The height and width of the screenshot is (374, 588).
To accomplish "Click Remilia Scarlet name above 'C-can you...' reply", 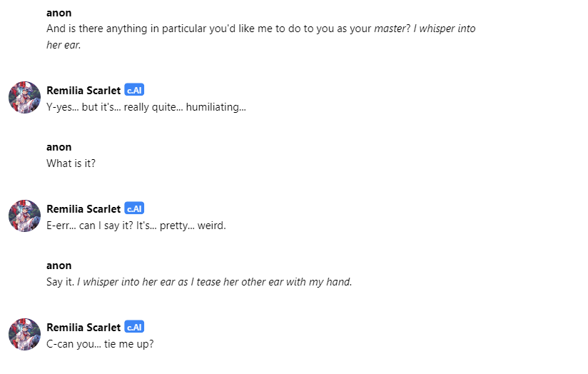I will click(83, 328).
